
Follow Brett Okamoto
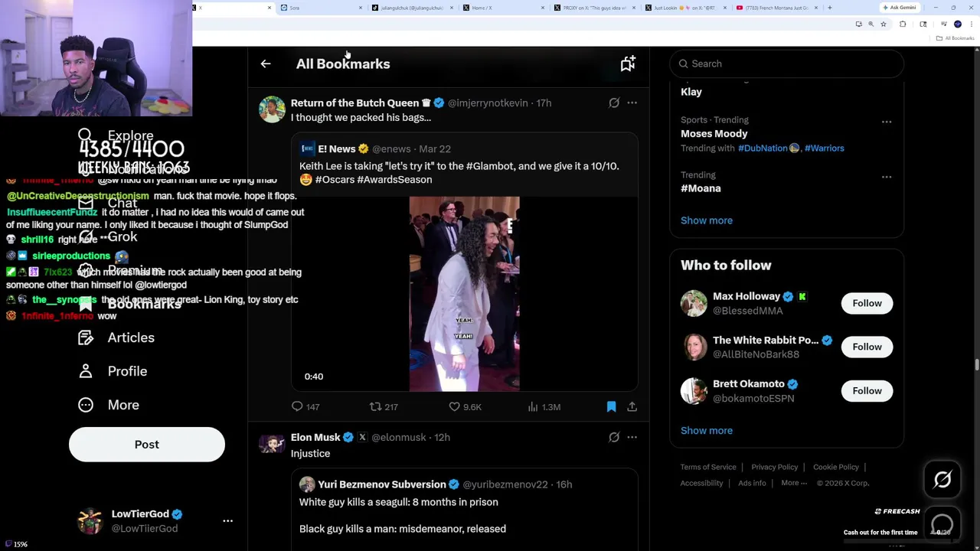867,391
